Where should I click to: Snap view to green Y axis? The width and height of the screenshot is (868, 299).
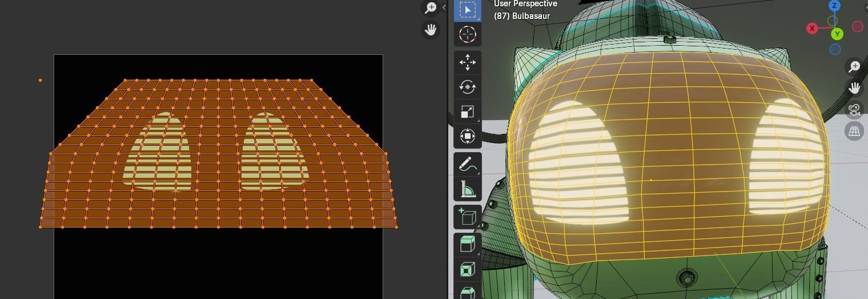[837, 34]
